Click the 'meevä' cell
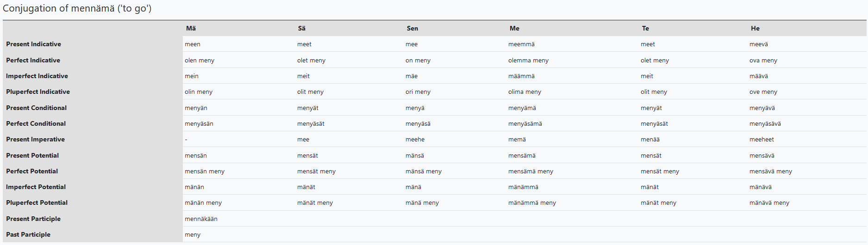 pos(758,44)
